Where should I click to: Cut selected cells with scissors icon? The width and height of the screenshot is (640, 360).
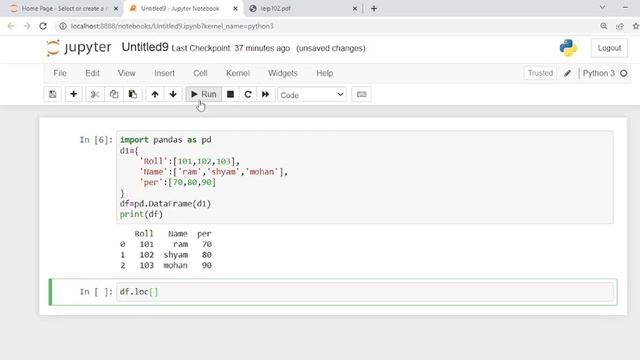[x=95, y=94]
